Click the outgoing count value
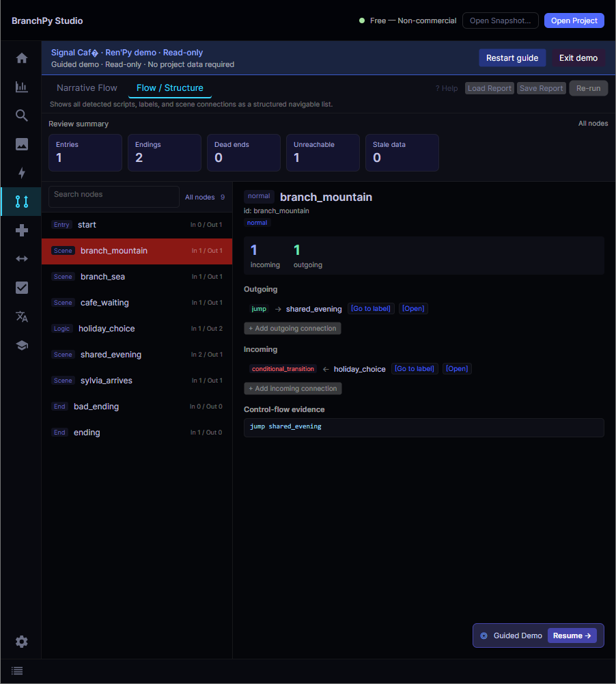 click(x=297, y=250)
